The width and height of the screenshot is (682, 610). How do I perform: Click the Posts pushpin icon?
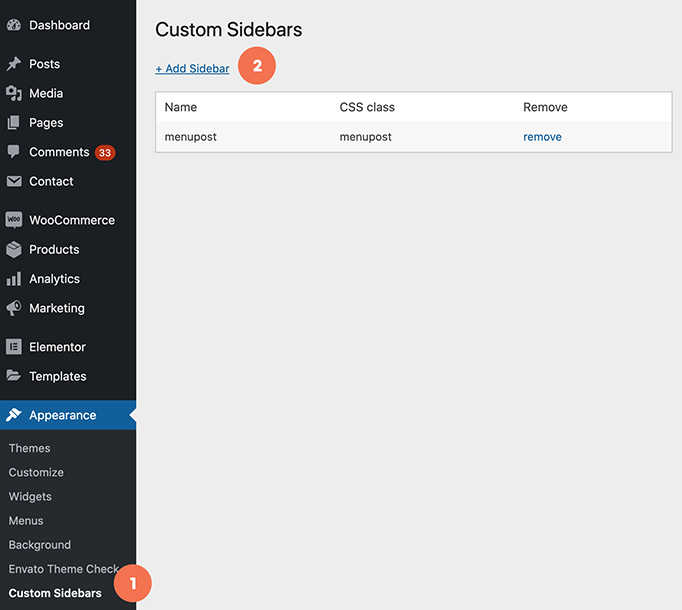[14, 64]
